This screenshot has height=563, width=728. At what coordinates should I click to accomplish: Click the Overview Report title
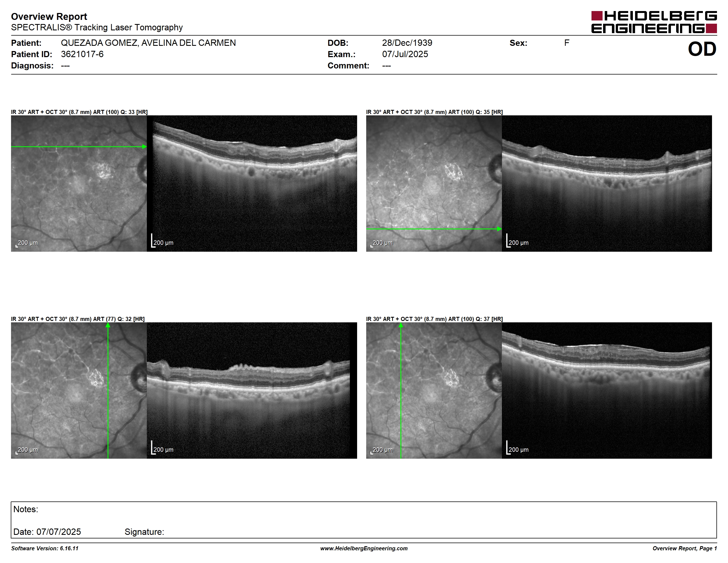[49, 16]
